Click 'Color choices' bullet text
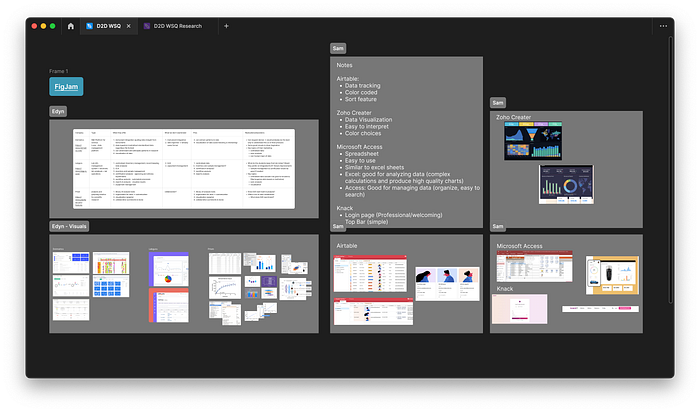Image resolution: width=700 pixels, height=412 pixels. pos(363,133)
